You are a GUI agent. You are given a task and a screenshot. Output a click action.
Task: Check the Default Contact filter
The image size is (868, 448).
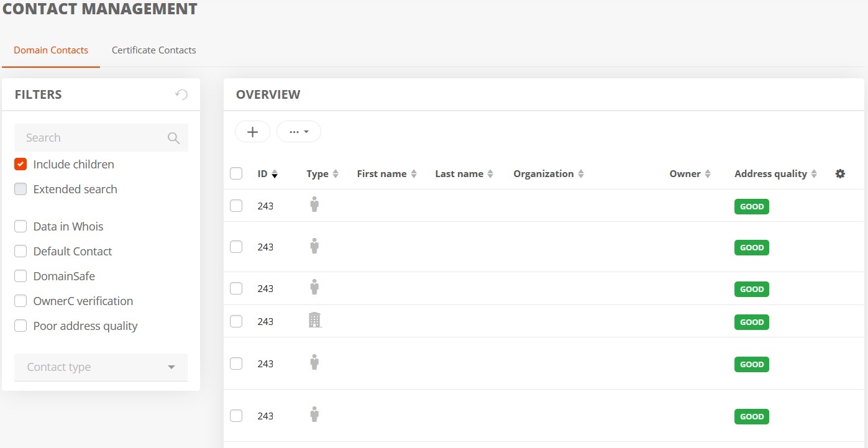point(21,252)
